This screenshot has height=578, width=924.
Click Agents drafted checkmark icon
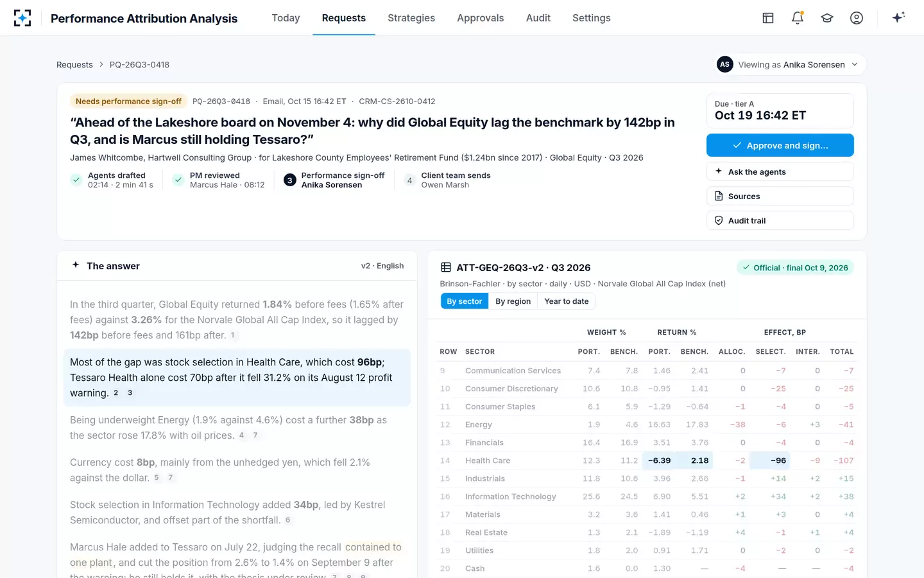point(76,180)
